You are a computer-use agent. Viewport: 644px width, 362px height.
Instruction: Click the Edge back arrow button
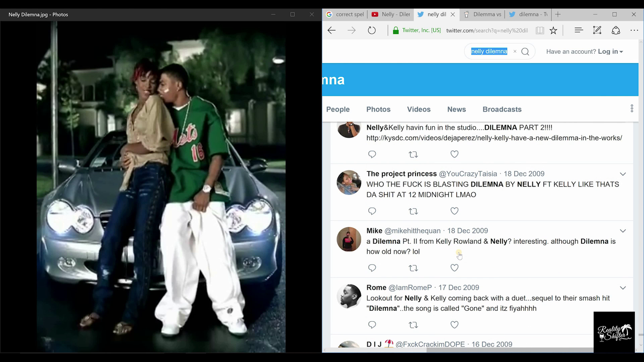click(332, 31)
